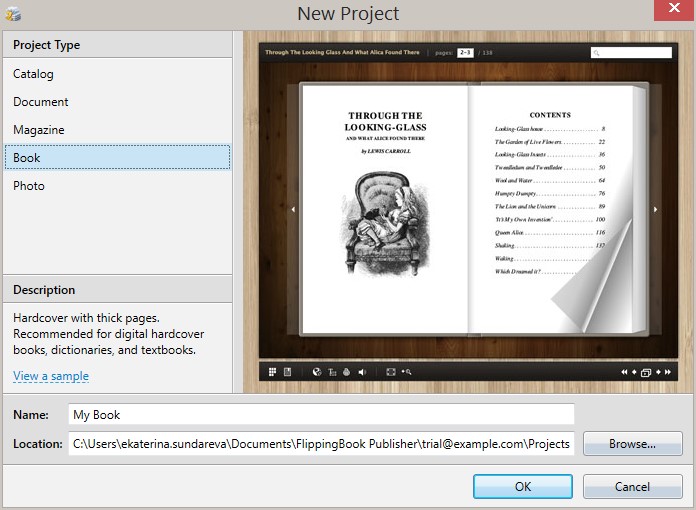Click the right flip arrow beside the book
This screenshot has height=510, width=696.
[656, 209]
